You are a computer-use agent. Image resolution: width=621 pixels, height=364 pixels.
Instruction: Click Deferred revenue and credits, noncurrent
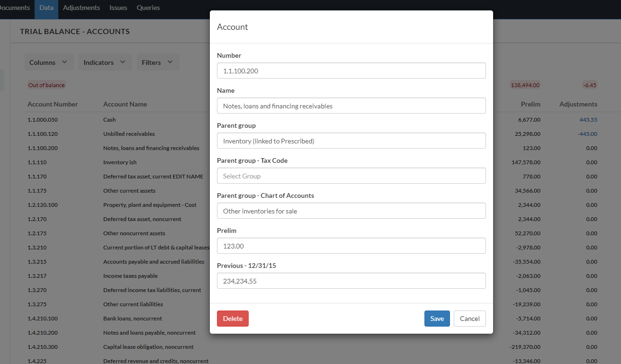(x=156, y=361)
